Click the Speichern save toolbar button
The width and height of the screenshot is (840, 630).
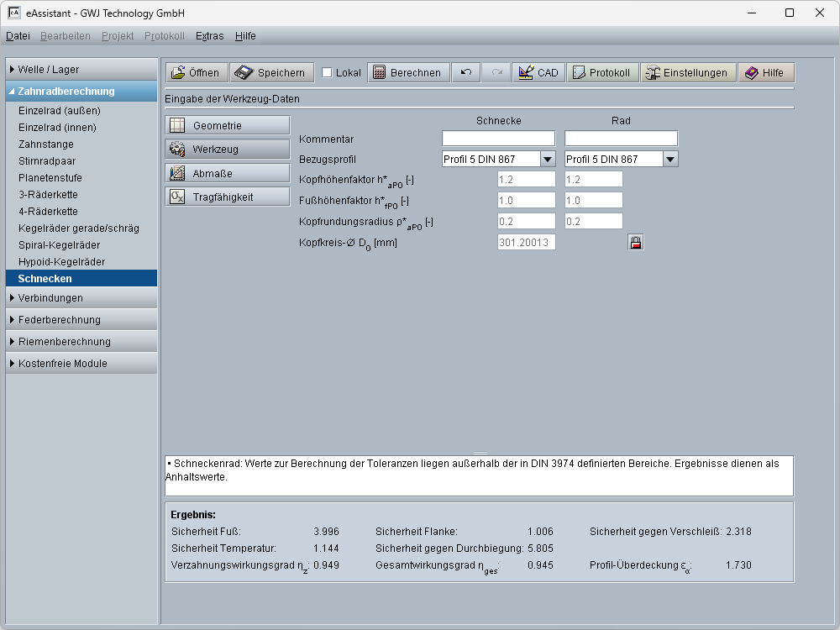pyautogui.click(x=272, y=73)
